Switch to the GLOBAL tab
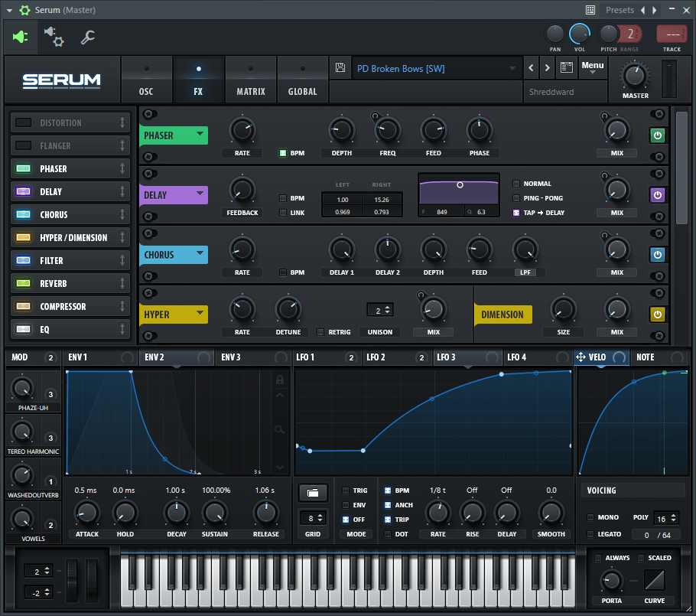The height and width of the screenshot is (616, 696). 303,80
